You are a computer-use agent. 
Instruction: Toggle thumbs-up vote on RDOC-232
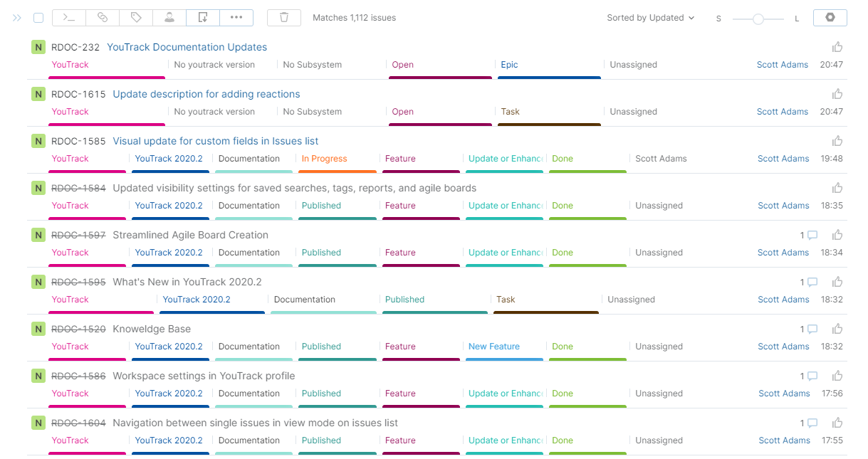837,47
